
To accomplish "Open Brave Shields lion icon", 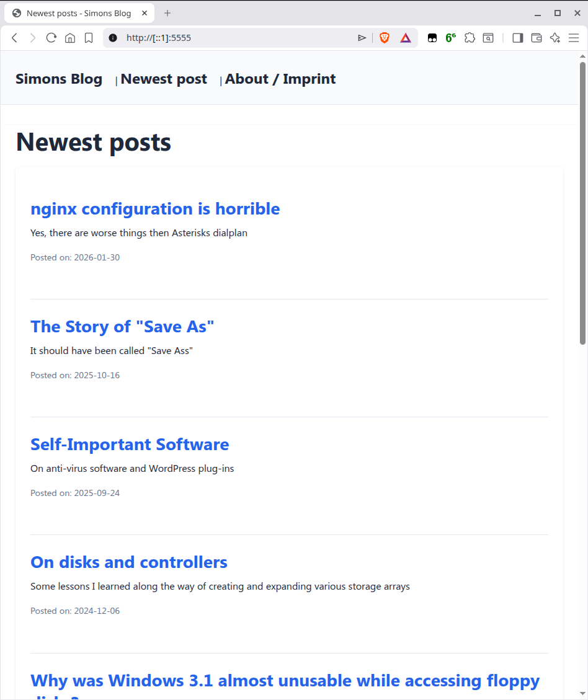I will (x=385, y=38).
